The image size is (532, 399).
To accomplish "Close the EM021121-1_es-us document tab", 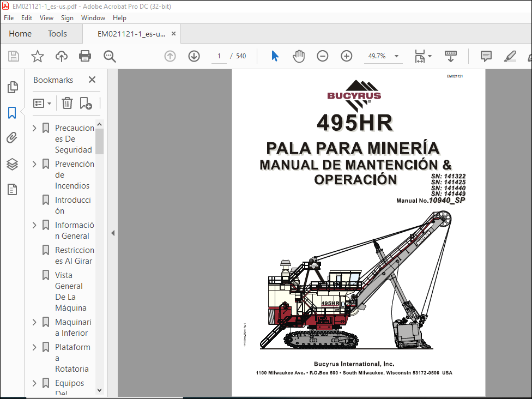I will pos(173,34).
